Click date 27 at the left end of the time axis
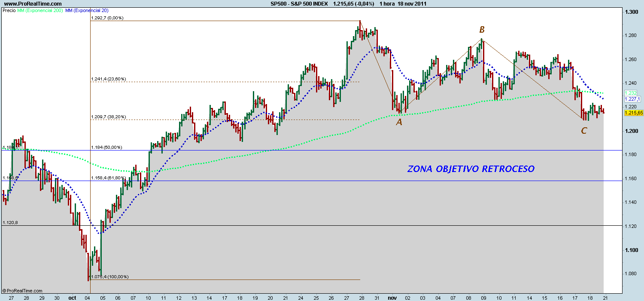644x301 pixels. tap(11, 297)
